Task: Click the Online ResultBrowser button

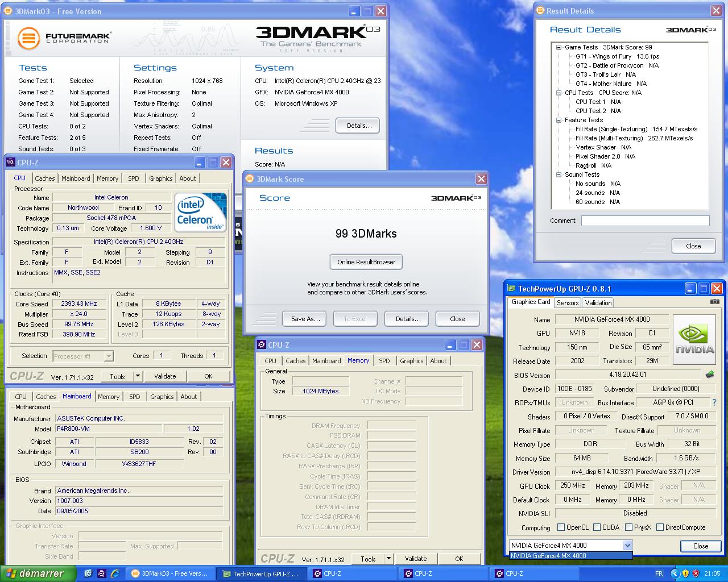Action: click(366, 262)
